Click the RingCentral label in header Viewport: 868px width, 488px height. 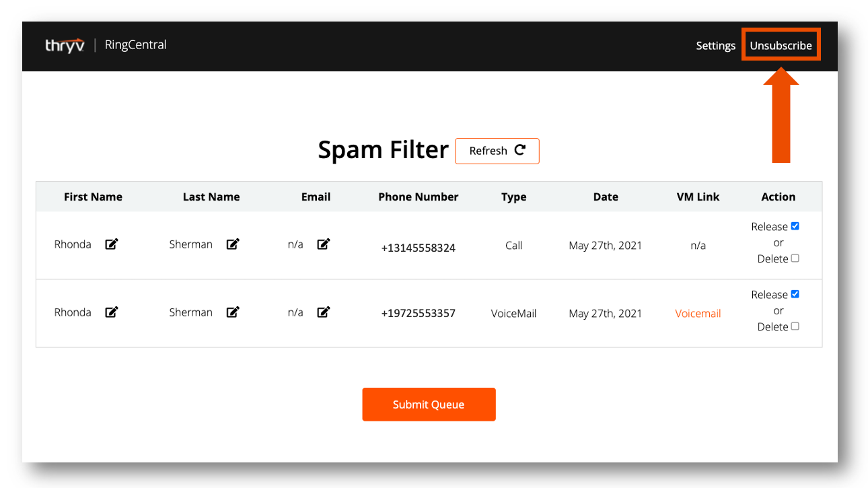135,45
